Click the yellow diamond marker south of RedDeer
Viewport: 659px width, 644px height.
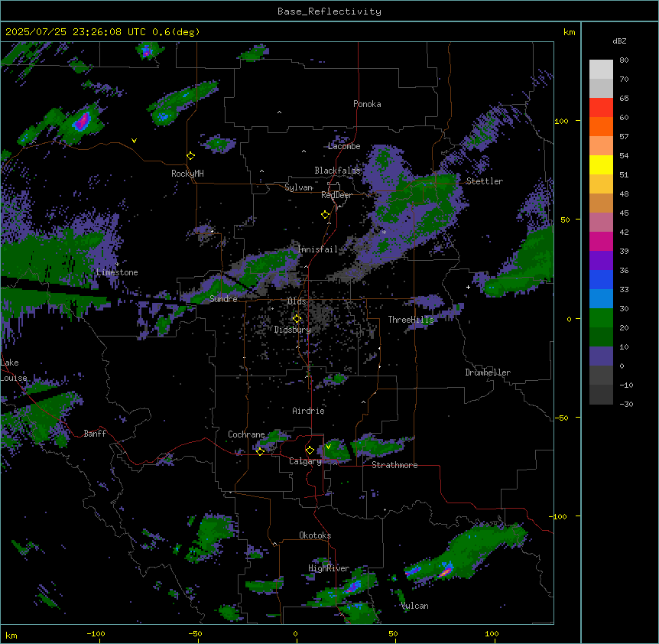coord(325,215)
